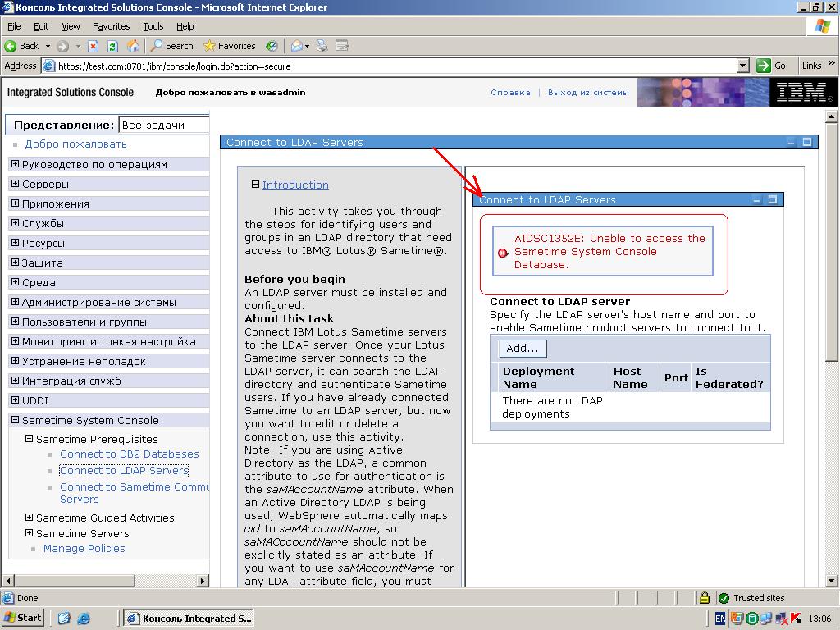Expand the Защита tree node
The image size is (840, 630).
[x=16, y=262]
